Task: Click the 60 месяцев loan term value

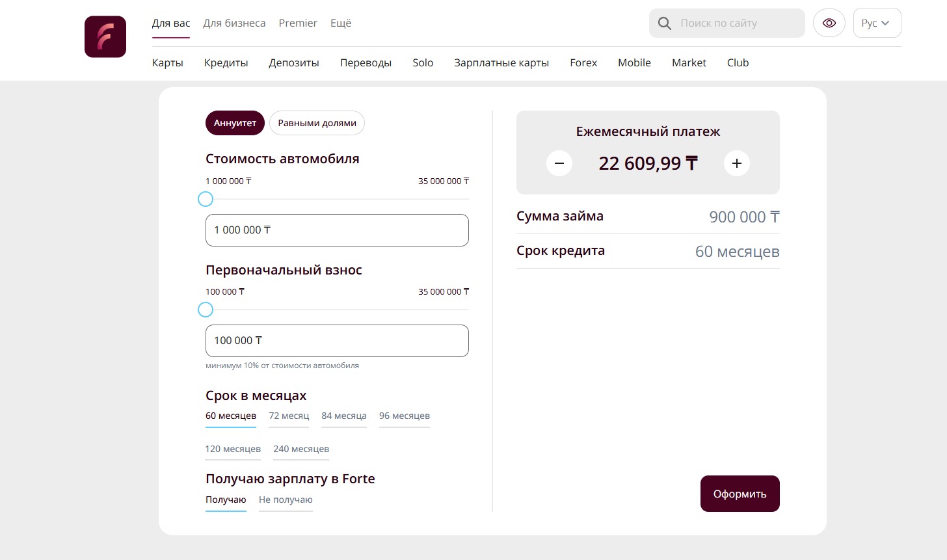Action: pyautogui.click(x=738, y=252)
